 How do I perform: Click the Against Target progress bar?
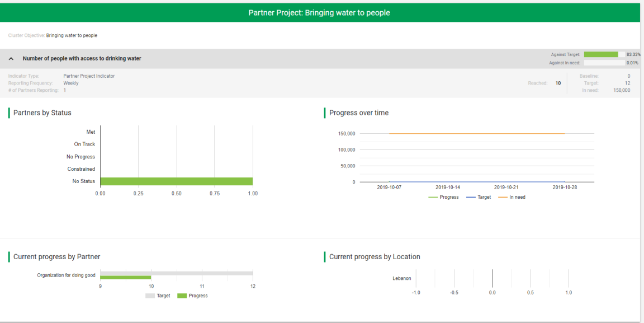604,54
